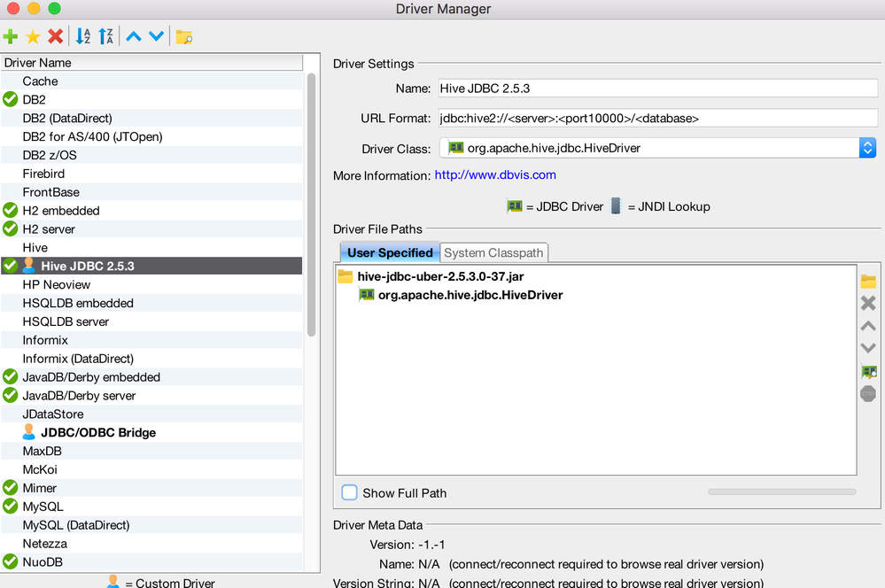The width and height of the screenshot is (885, 588).
Task: Sort drivers Z to A descending
Action: pos(105,36)
